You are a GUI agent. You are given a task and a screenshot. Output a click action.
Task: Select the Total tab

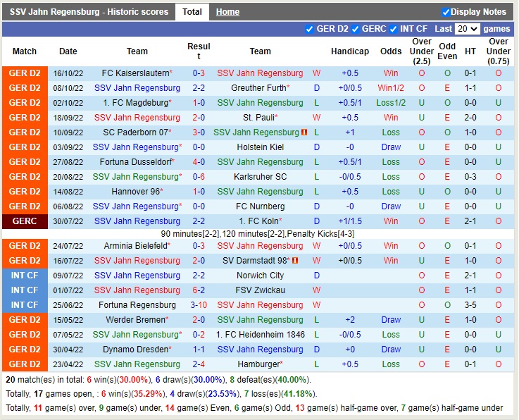[192, 12]
